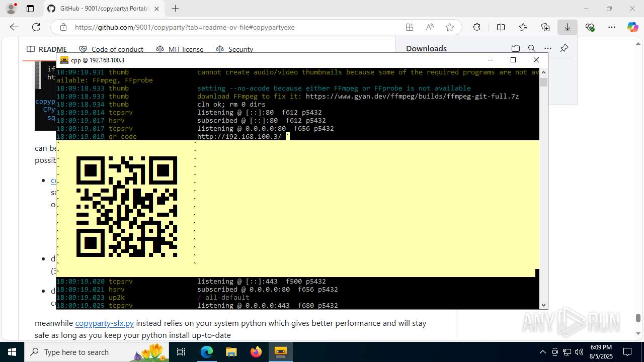
Task: Open the notification center
Action: 627,352
